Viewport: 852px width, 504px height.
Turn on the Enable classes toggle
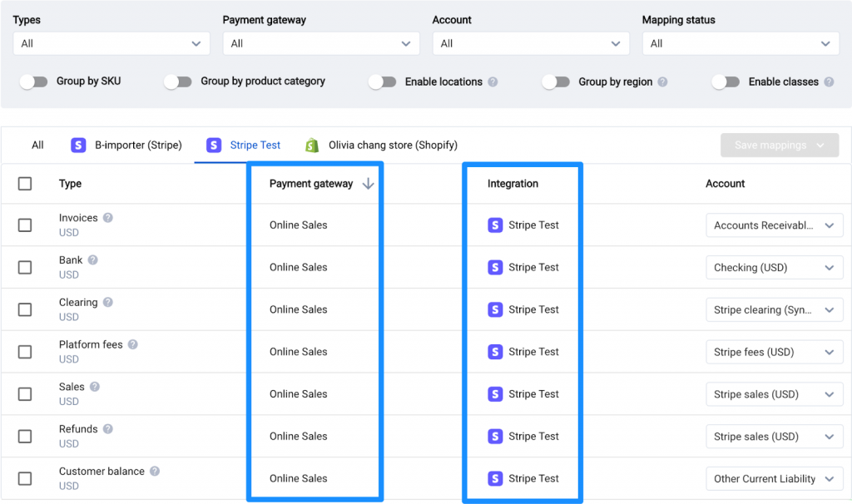(x=726, y=82)
